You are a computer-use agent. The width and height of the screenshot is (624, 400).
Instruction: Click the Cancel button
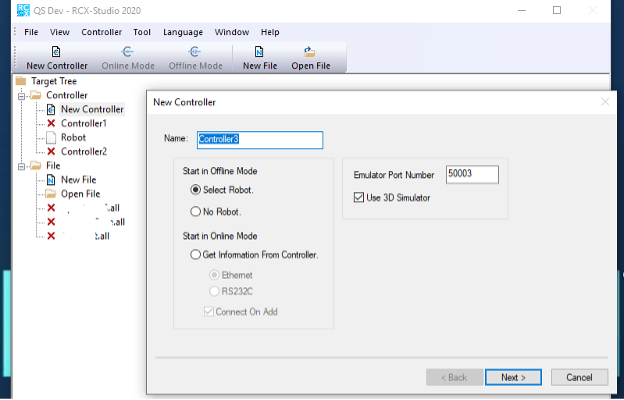tap(579, 377)
